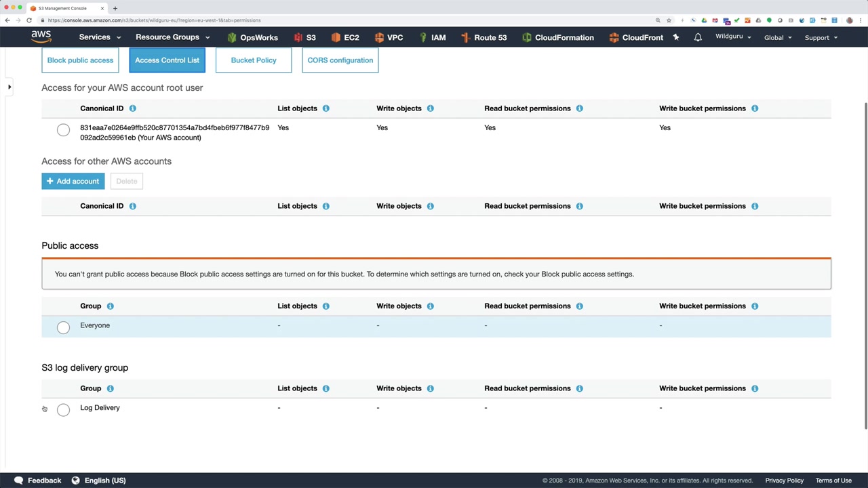Show Write objects info in root user section
Screen dimensions: 868x488
pos(430,108)
